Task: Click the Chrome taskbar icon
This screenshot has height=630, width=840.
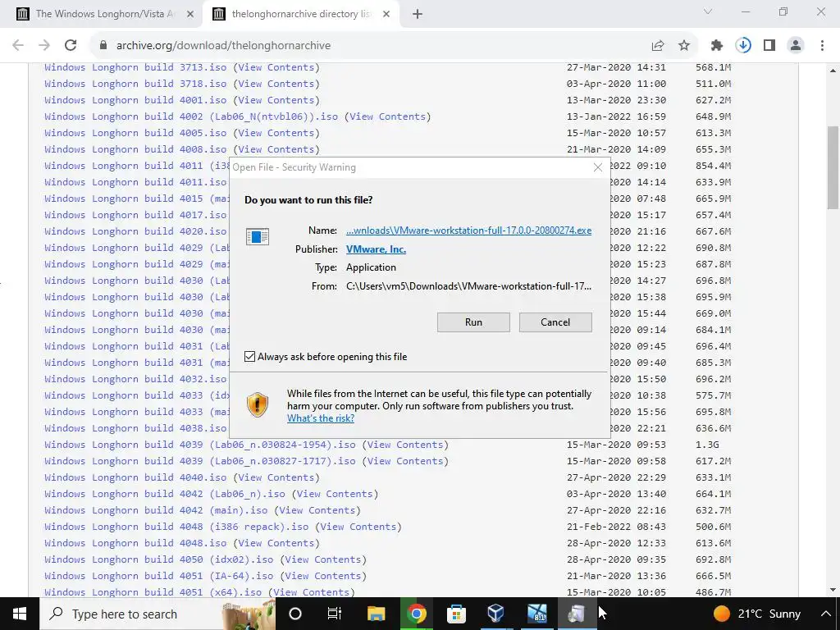Action: point(416,614)
